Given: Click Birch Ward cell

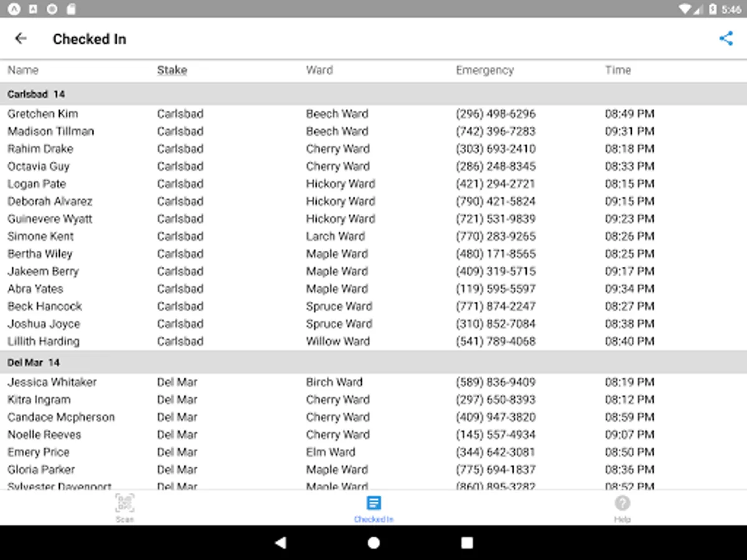Looking at the screenshot, I should pyautogui.click(x=334, y=381).
